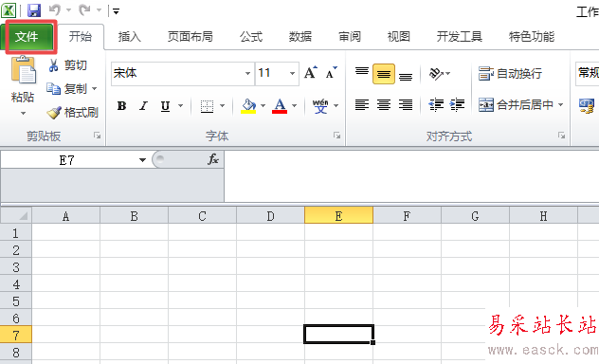The image size is (599, 364).
Task: Select the 公式 ribbon tab
Action: pos(251,37)
